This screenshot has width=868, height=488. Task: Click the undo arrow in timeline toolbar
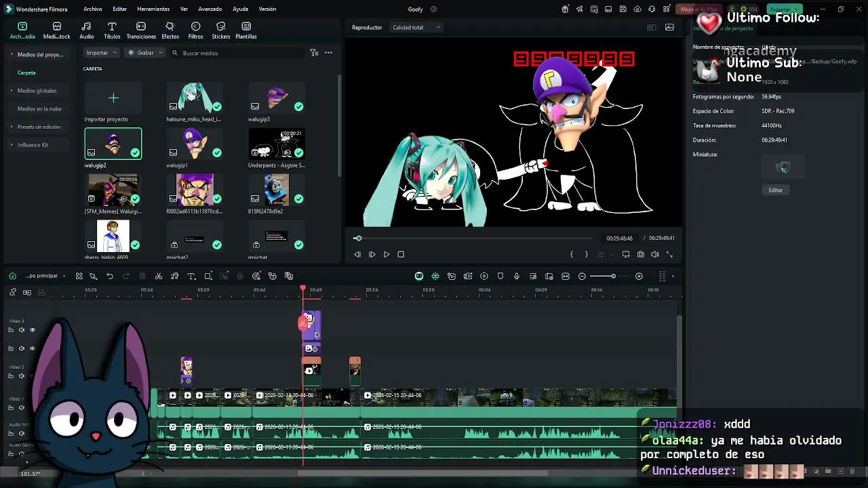point(110,276)
